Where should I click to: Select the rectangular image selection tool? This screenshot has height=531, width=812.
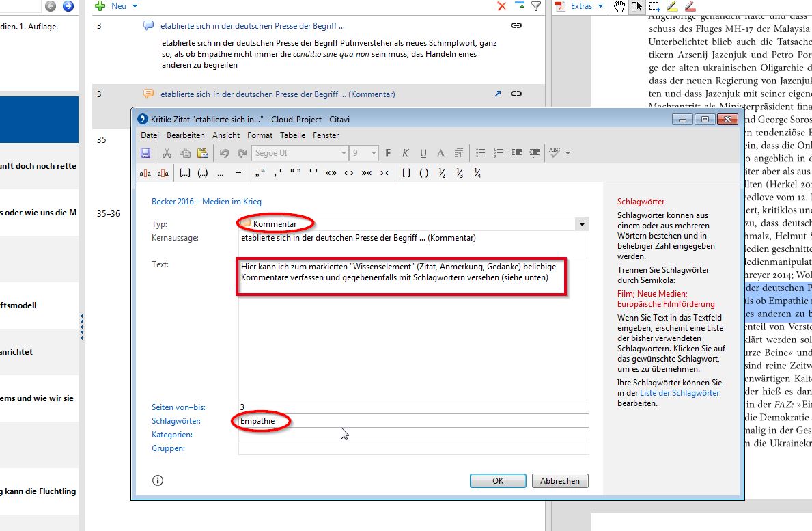pyautogui.click(x=654, y=6)
